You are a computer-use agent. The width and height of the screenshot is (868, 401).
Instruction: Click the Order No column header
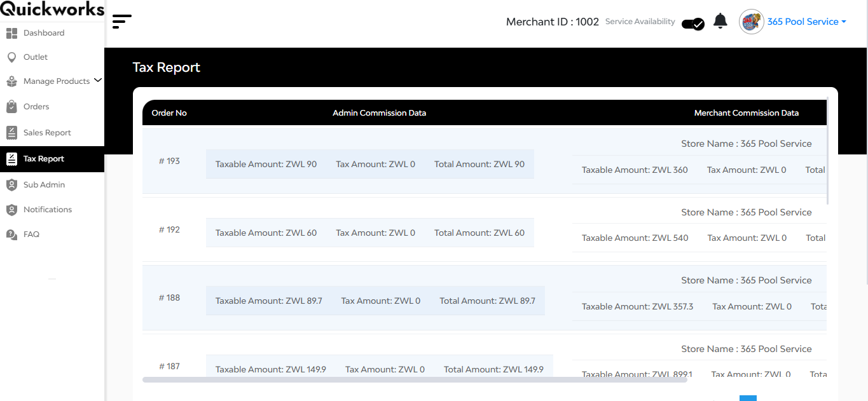tap(169, 113)
